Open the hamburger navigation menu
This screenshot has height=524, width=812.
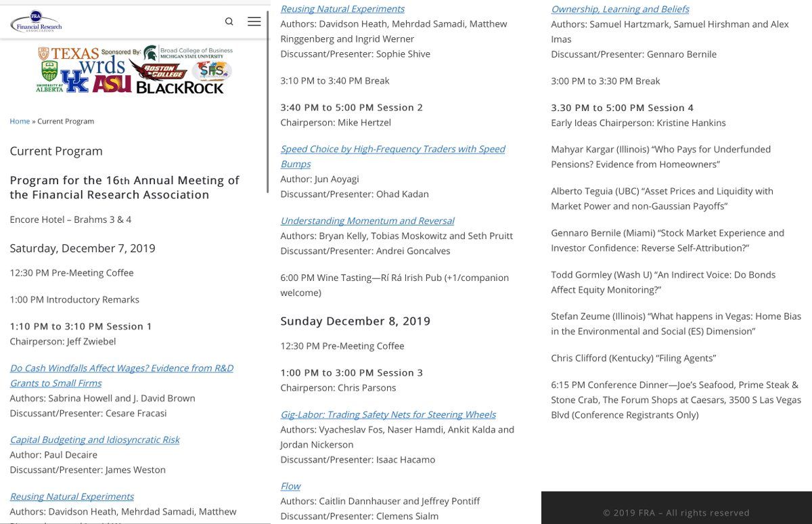254,22
